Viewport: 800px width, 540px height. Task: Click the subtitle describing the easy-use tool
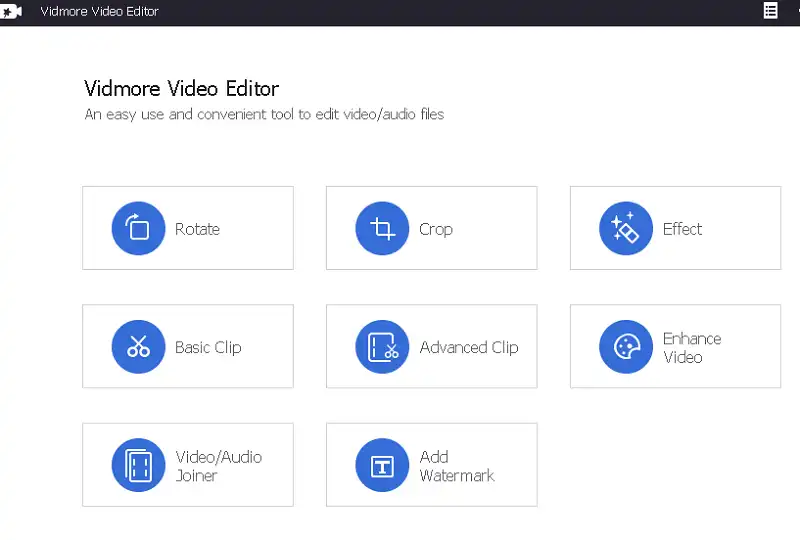pos(264,114)
